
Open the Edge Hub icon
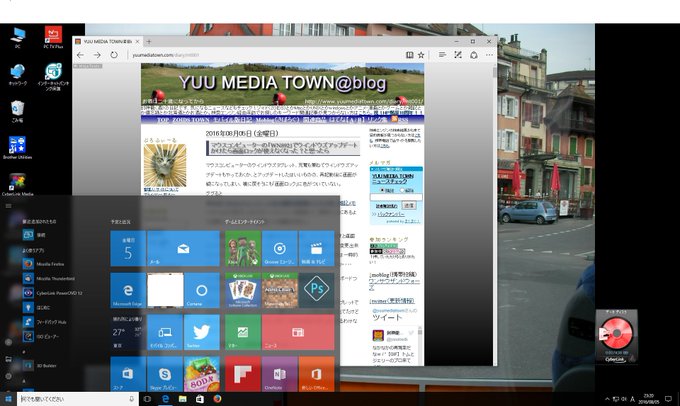pyautogui.click(x=442, y=55)
